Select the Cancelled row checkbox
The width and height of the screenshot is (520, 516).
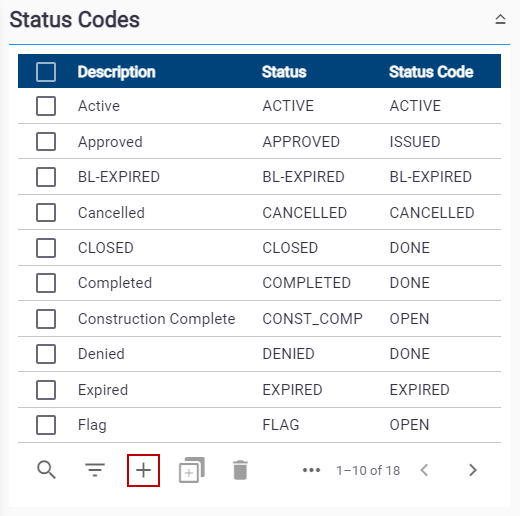(x=46, y=212)
